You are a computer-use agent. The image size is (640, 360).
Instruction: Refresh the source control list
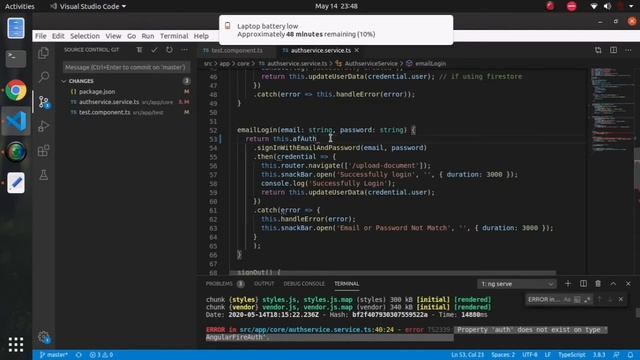pos(169,50)
